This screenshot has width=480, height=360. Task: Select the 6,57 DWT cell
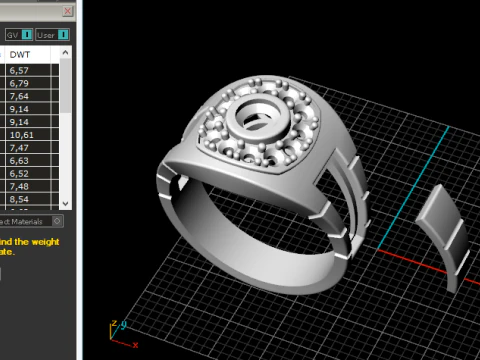click(x=28, y=70)
